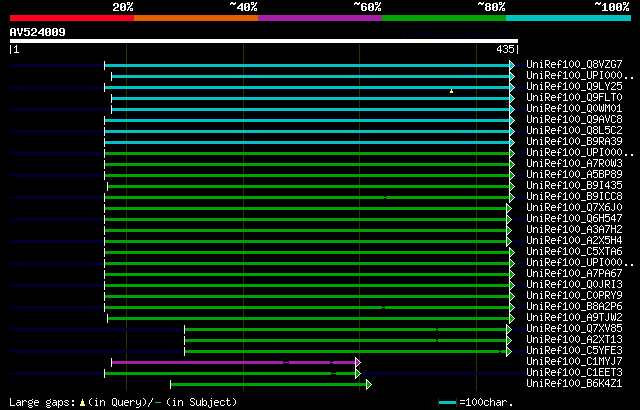Click the yellow query-gap icon in Large gaps legend
This screenshot has height=410, width=640.
click(x=82, y=403)
